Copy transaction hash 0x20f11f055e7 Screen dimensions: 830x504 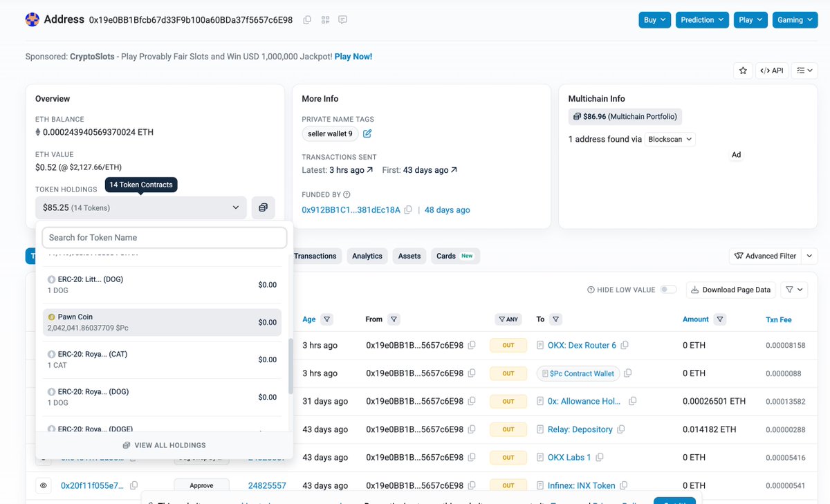coord(134,485)
